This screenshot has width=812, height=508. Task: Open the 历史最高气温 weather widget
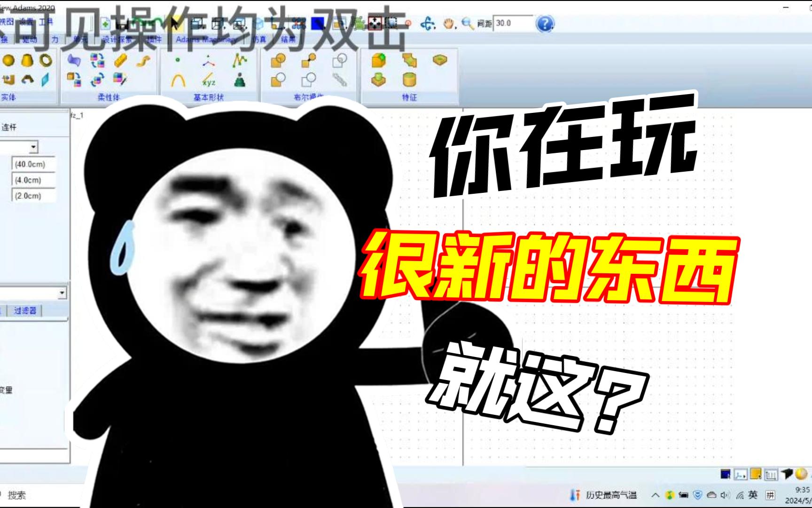tap(603, 495)
